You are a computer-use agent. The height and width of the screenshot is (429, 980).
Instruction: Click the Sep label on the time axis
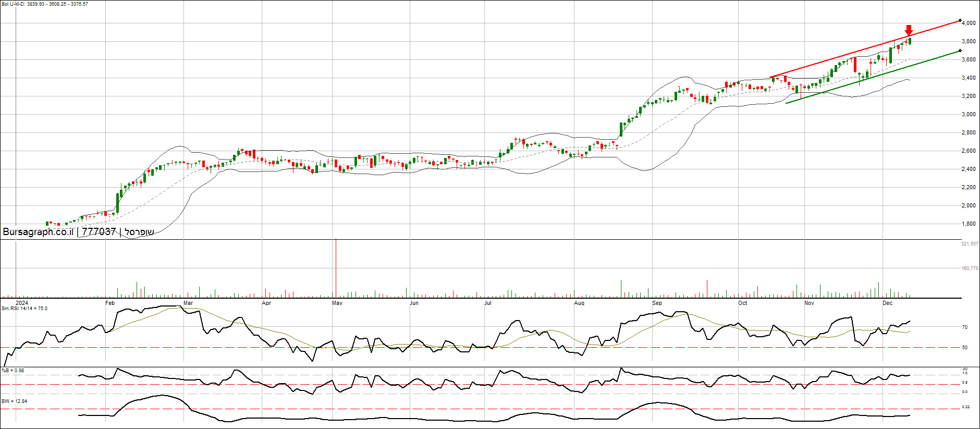point(657,303)
